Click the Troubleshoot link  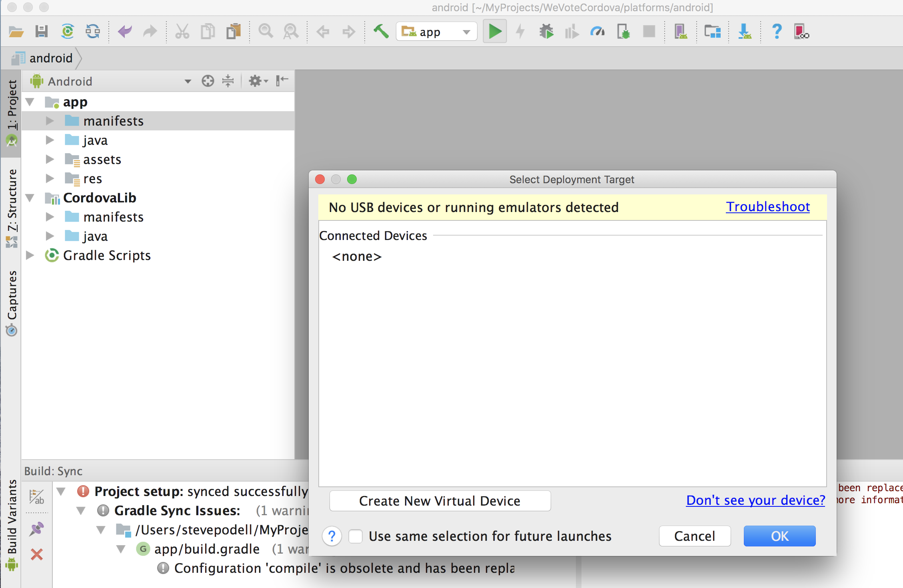click(767, 207)
